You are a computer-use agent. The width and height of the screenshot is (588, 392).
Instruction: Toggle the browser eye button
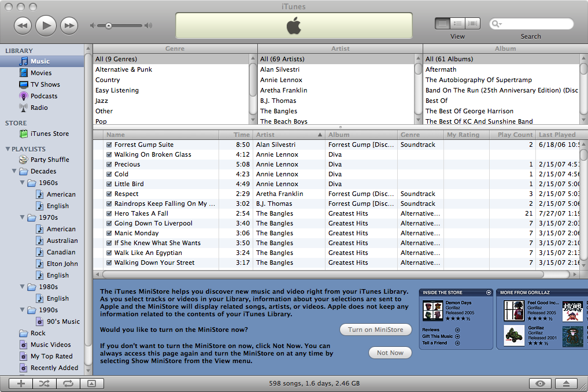tap(540, 383)
